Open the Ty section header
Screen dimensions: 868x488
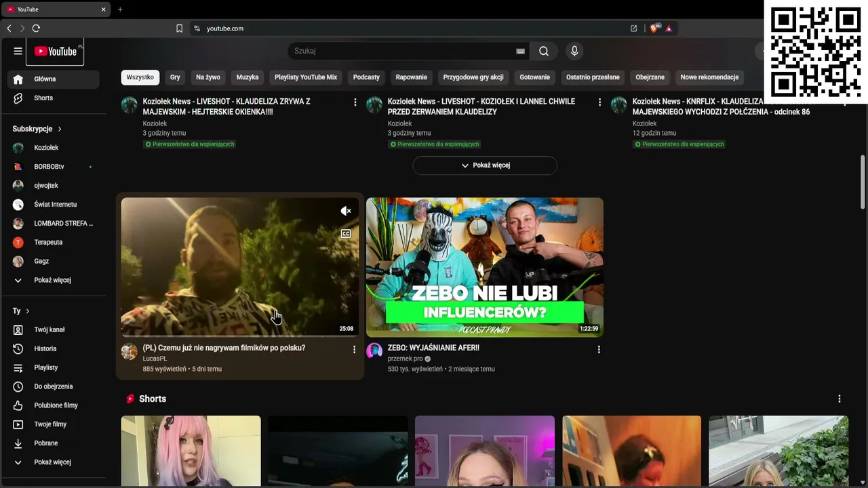21,311
